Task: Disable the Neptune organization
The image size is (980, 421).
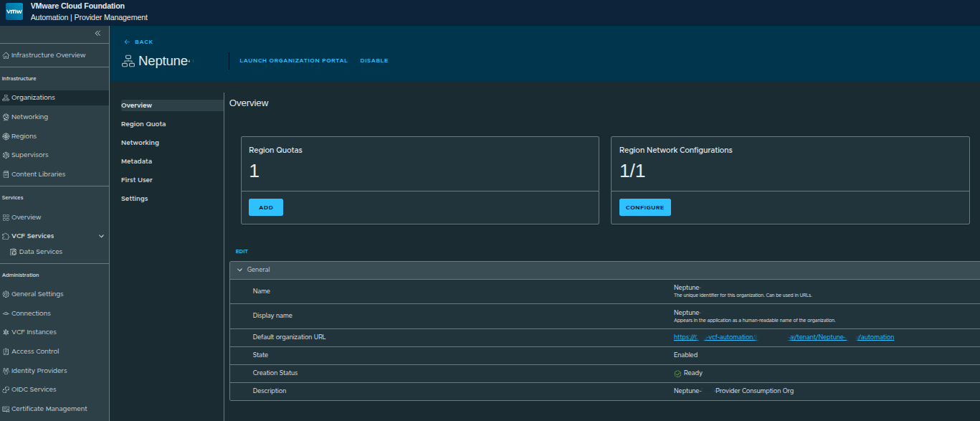Action: (374, 60)
